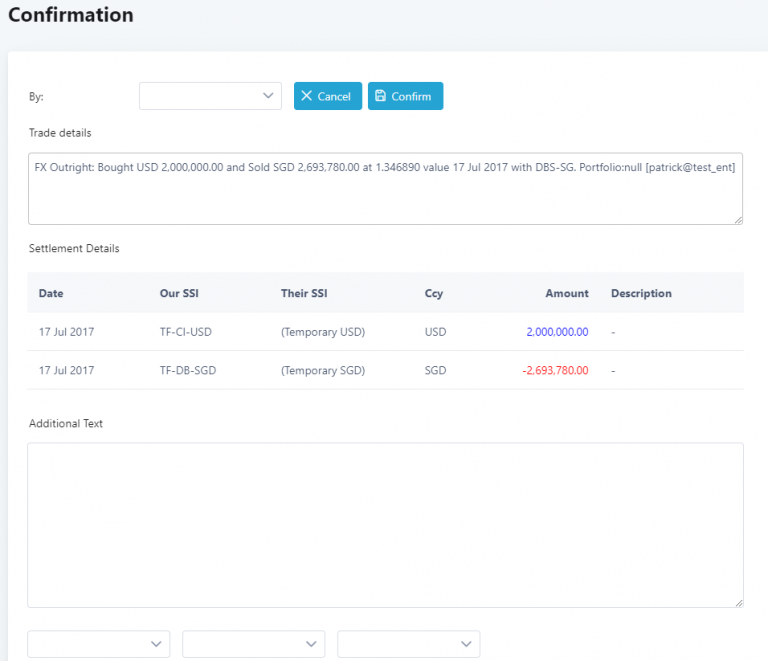Click the X icon on the Cancel button

(x=307, y=96)
